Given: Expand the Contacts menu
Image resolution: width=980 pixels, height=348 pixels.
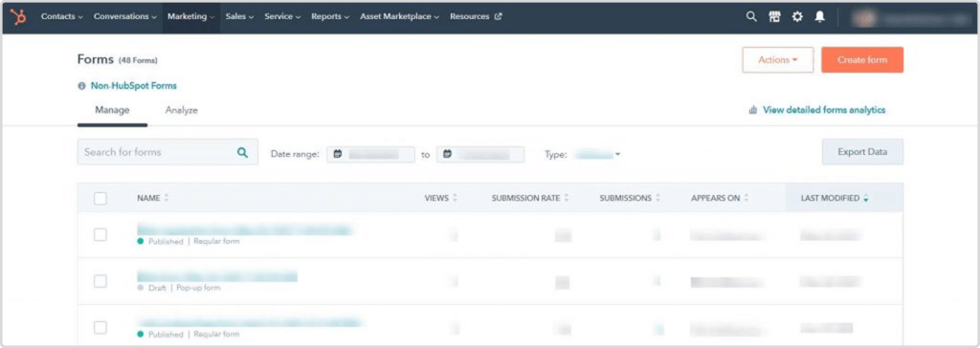Looking at the screenshot, I should pyautogui.click(x=62, y=17).
